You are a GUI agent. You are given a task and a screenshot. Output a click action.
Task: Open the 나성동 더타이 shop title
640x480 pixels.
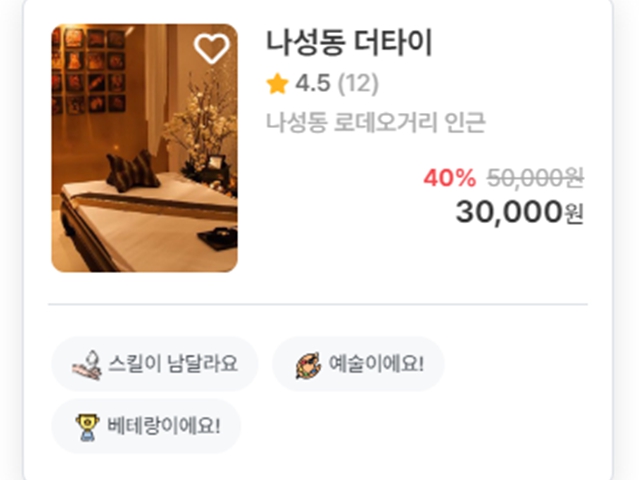point(349,42)
